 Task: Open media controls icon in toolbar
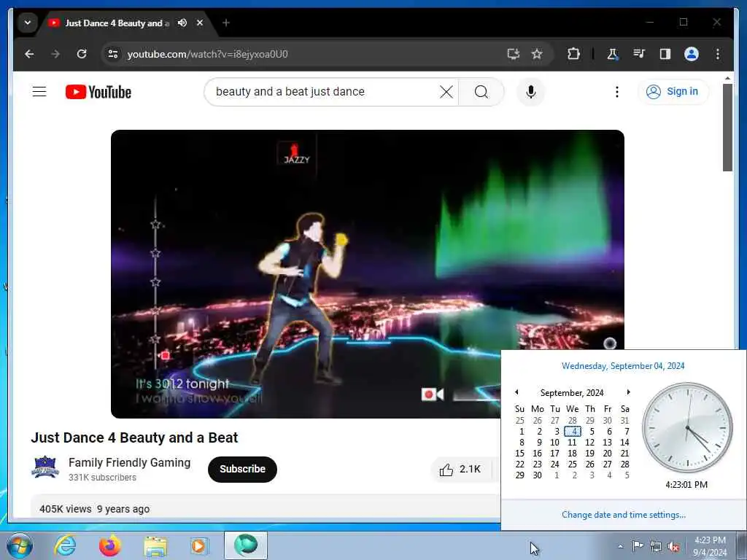[x=639, y=54]
